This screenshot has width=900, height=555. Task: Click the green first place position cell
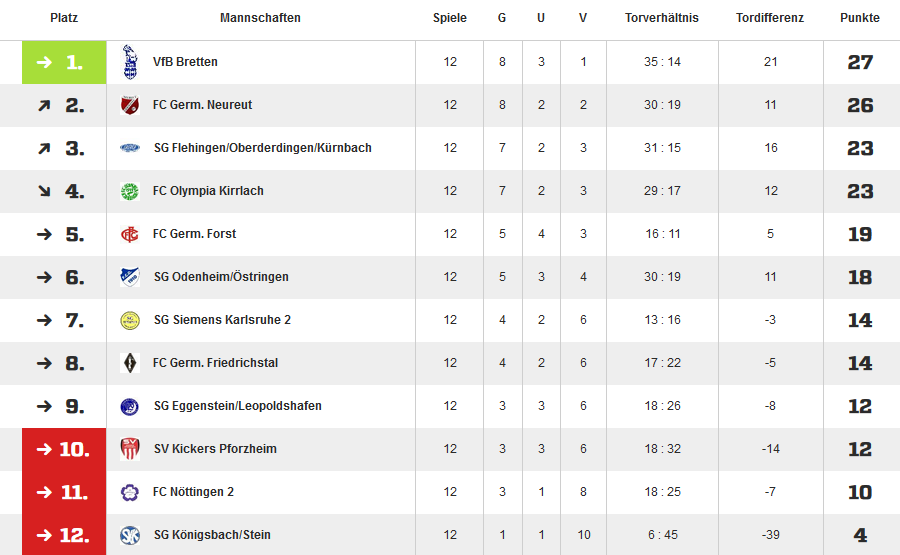64,62
